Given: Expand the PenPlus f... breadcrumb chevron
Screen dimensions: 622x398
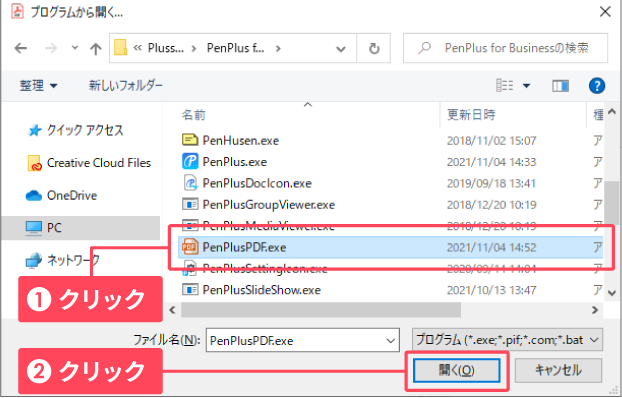Looking at the screenshot, I should pos(278,48).
